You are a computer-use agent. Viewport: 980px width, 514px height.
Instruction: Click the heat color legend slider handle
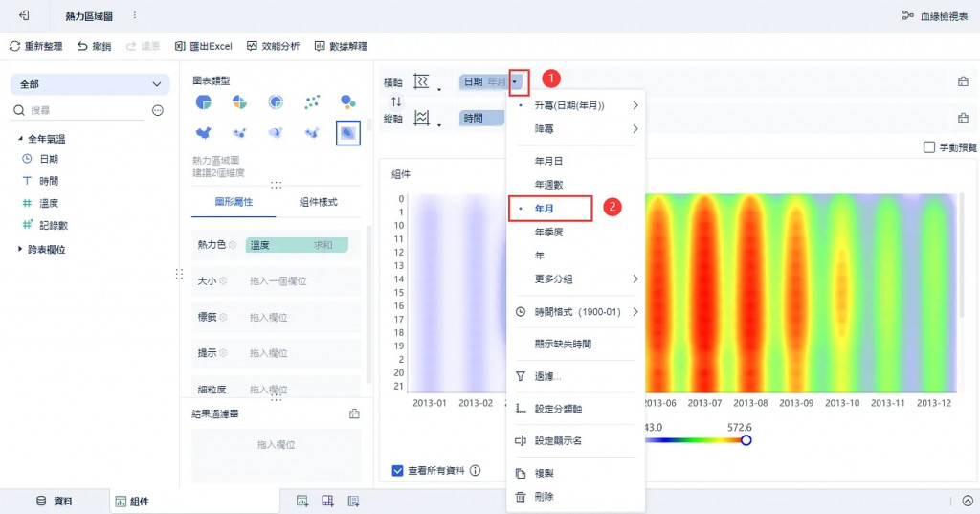click(746, 440)
